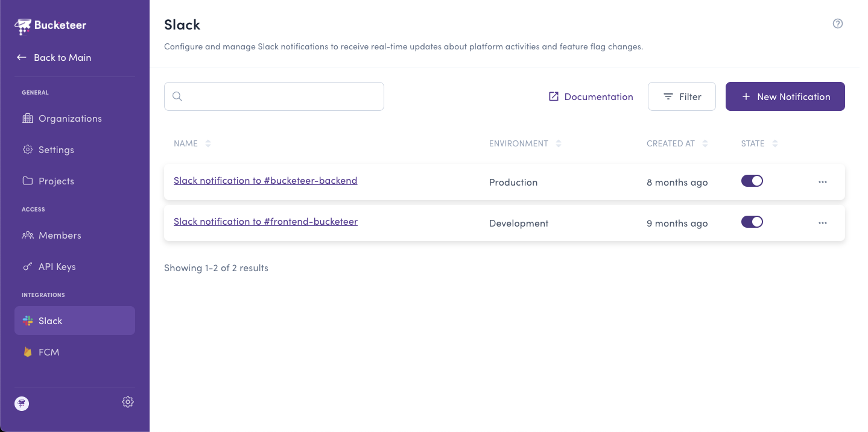Open the Filter panel

(x=681, y=96)
